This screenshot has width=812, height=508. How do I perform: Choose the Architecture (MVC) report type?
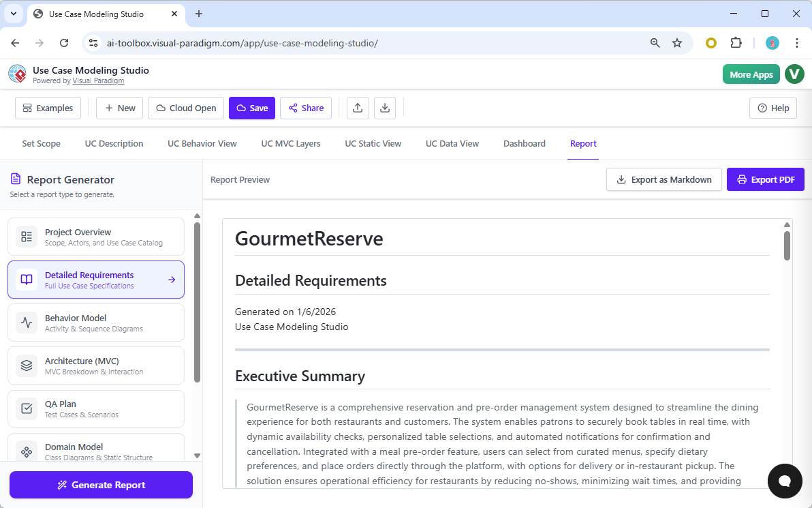click(x=96, y=365)
